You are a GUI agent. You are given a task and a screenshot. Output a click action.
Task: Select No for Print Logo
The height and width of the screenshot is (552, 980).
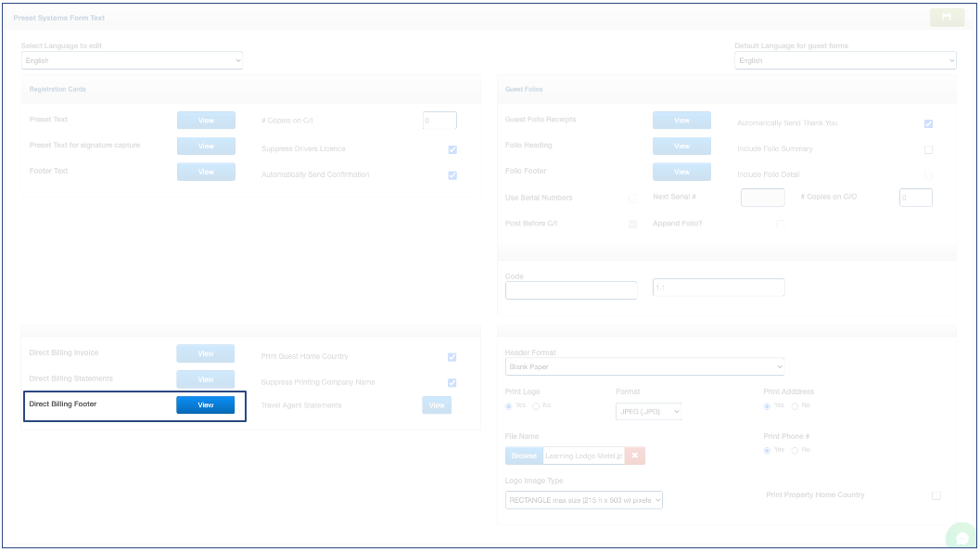(536, 406)
